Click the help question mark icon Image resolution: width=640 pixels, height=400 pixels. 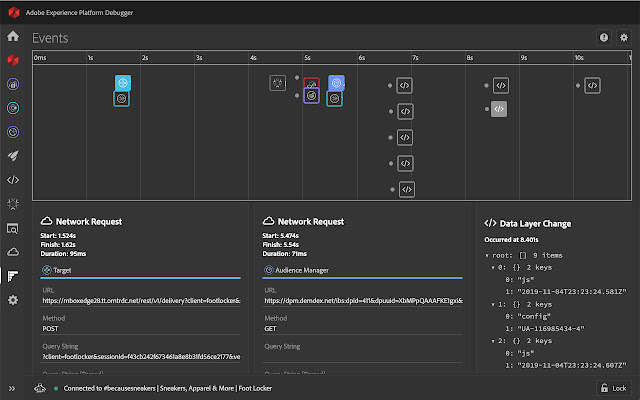604,37
